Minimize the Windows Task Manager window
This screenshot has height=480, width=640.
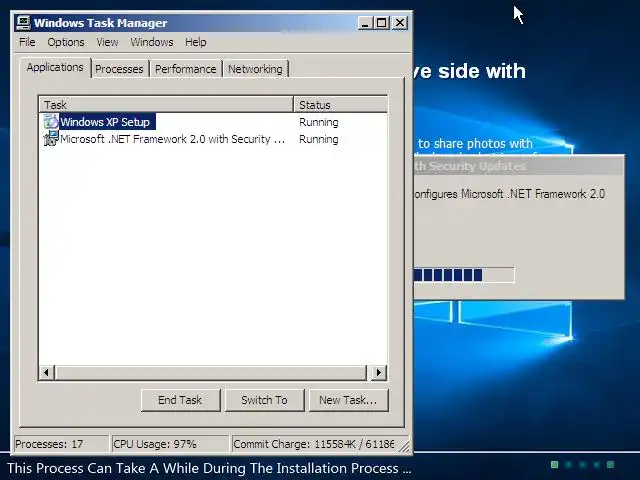click(365, 23)
